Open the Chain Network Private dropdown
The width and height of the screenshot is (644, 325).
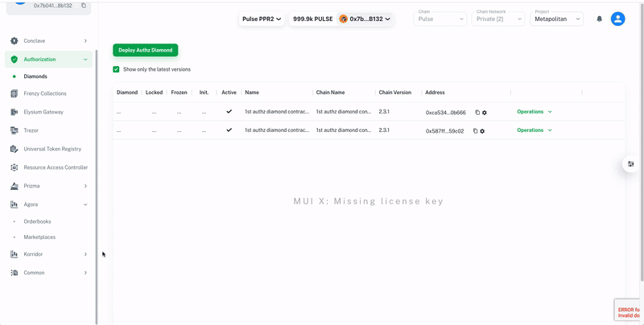coord(497,19)
